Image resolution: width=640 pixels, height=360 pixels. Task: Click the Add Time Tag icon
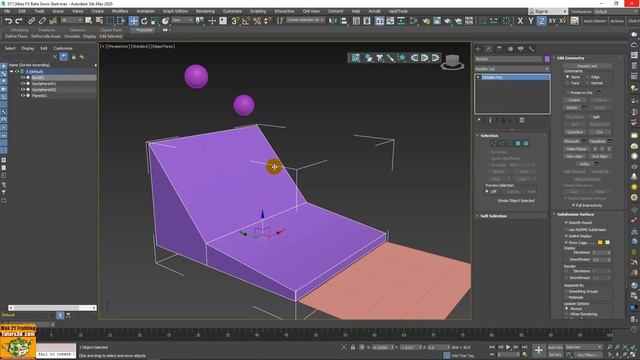point(447,355)
